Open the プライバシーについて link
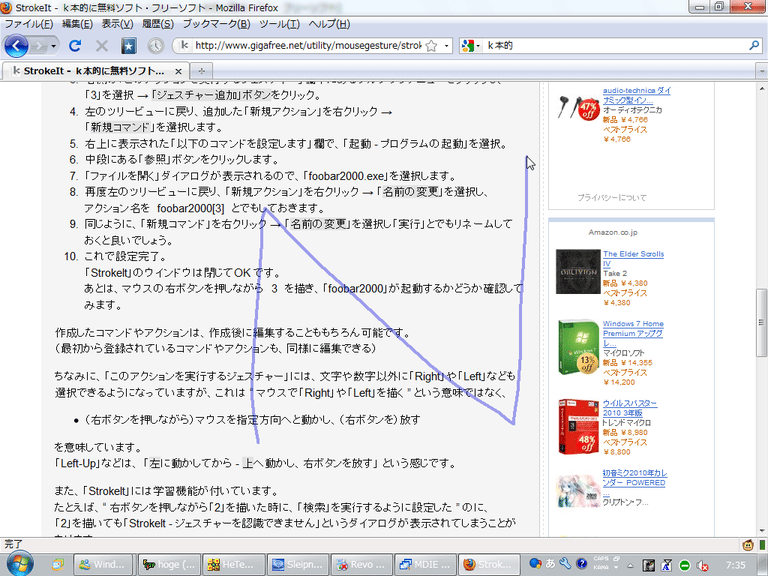The height and width of the screenshot is (576, 768). (611, 197)
